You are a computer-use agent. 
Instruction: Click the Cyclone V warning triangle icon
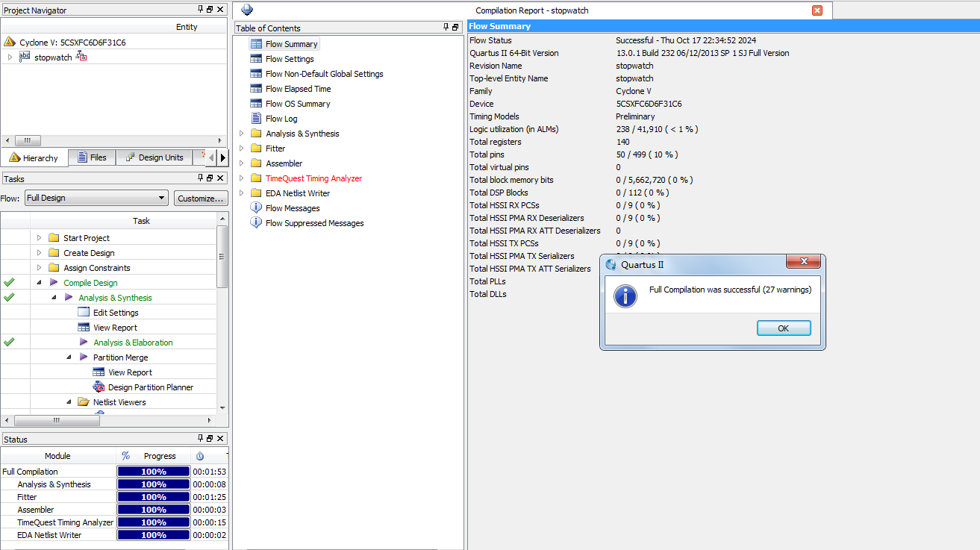(10, 43)
